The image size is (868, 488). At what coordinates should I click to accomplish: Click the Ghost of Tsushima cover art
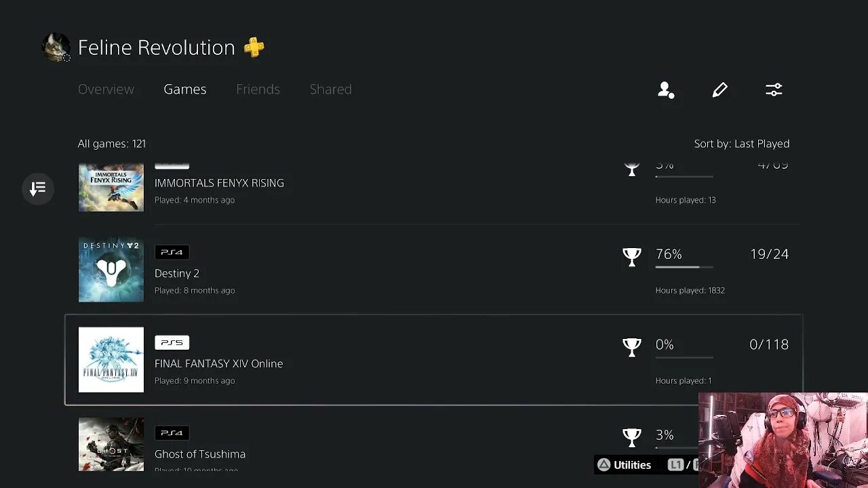tap(111, 444)
